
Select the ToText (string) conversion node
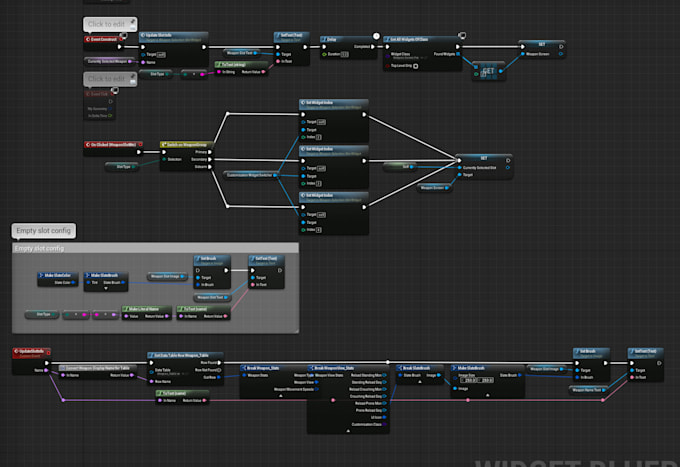(241, 69)
